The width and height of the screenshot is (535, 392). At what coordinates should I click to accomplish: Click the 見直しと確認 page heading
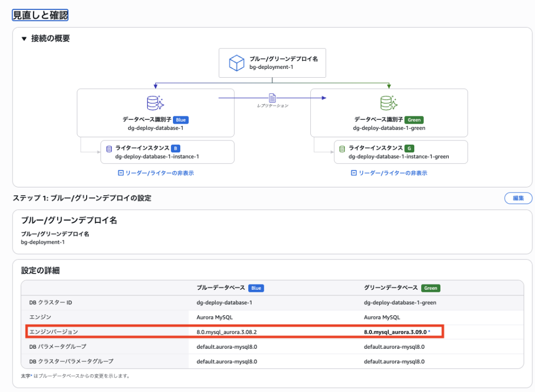(40, 15)
